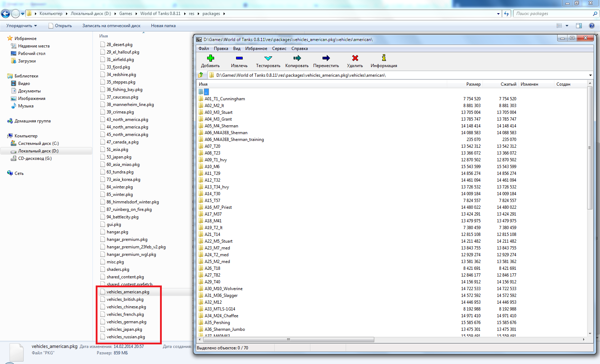The image size is (600, 364).
Task: Open the Видео library
Action: pyautogui.click(x=24, y=84)
